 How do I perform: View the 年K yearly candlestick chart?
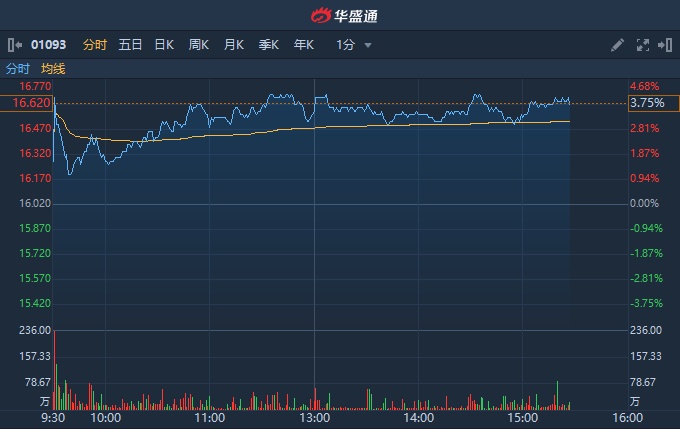304,45
